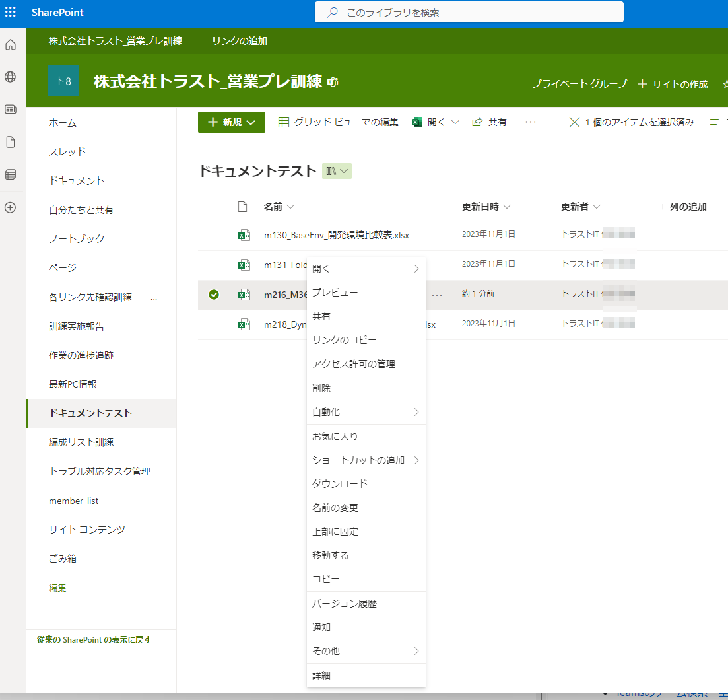Click 従来の SharePoint の表示に戻す link
728x700 pixels.
click(x=94, y=640)
